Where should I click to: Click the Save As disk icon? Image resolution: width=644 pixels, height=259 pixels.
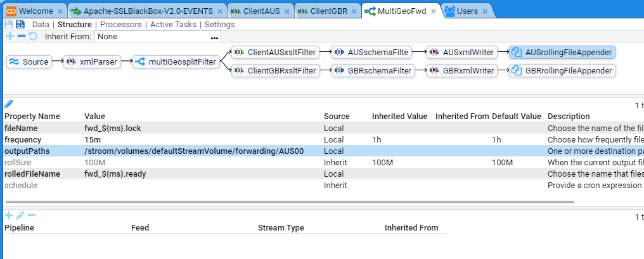tap(20, 24)
